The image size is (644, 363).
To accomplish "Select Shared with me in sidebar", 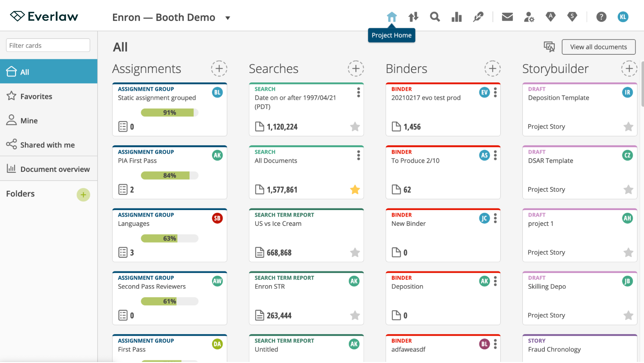I will [x=49, y=144].
